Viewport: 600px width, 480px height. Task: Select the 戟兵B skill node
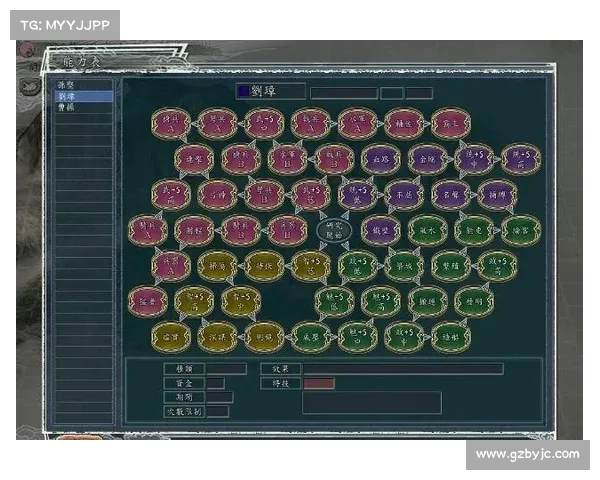(x=334, y=159)
